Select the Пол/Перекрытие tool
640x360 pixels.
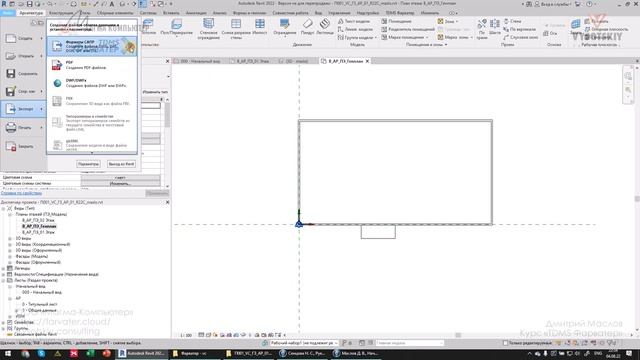point(176,27)
